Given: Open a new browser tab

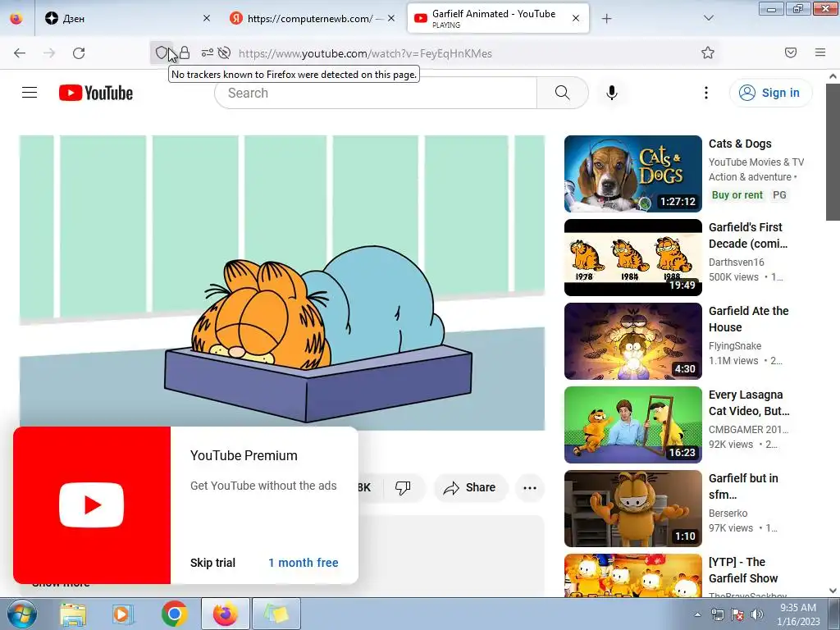Looking at the screenshot, I should pos(606,19).
